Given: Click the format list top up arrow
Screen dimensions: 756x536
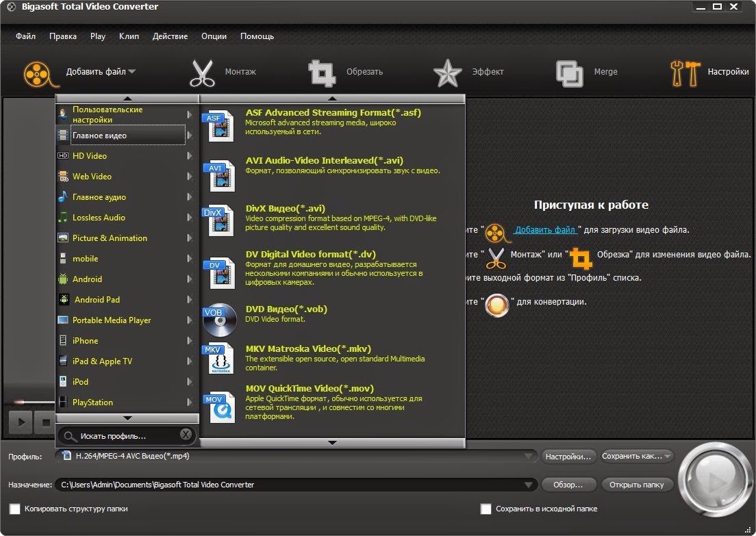Looking at the screenshot, I should click(x=332, y=99).
